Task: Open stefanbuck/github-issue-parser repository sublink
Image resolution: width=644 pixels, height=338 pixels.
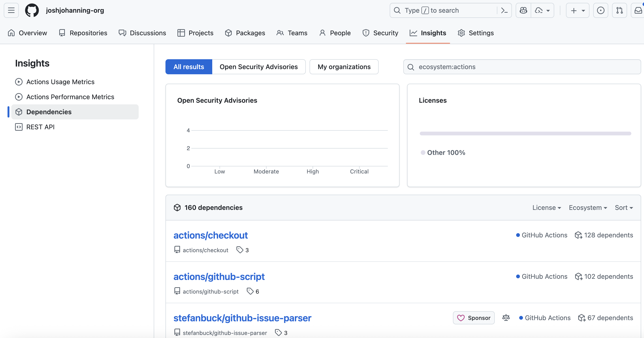Action: 225,333
